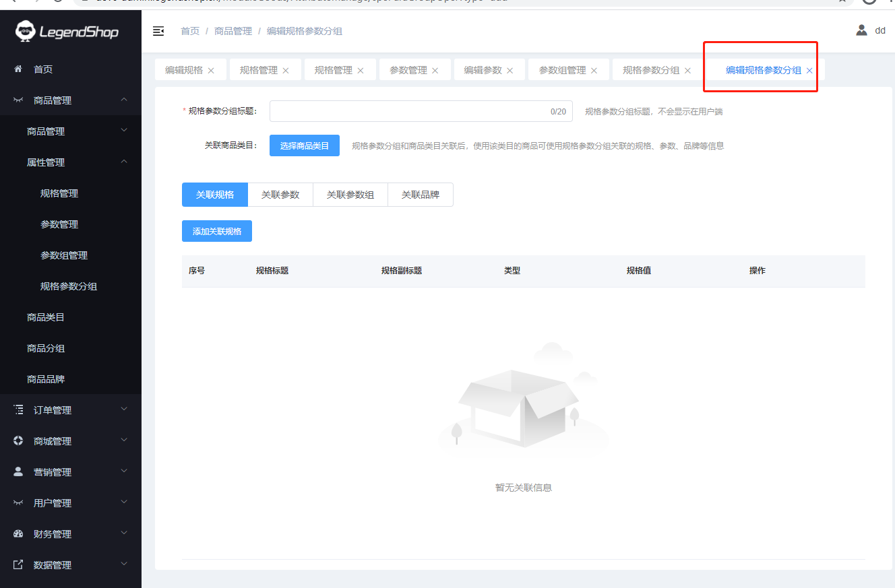Close the 参数组管理 tab
The height and width of the screenshot is (588, 895).
pyautogui.click(x=594, y=71)
